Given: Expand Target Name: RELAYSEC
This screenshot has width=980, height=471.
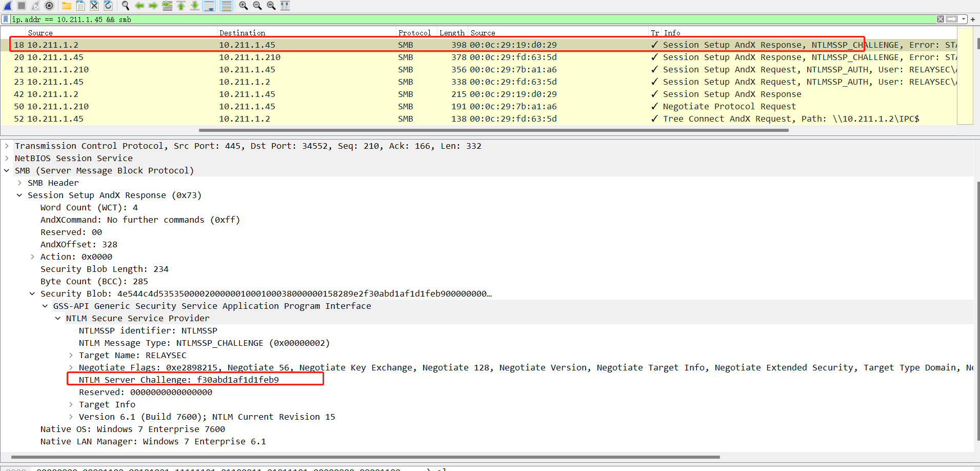Looking at the screenshot, I should 71,355.
